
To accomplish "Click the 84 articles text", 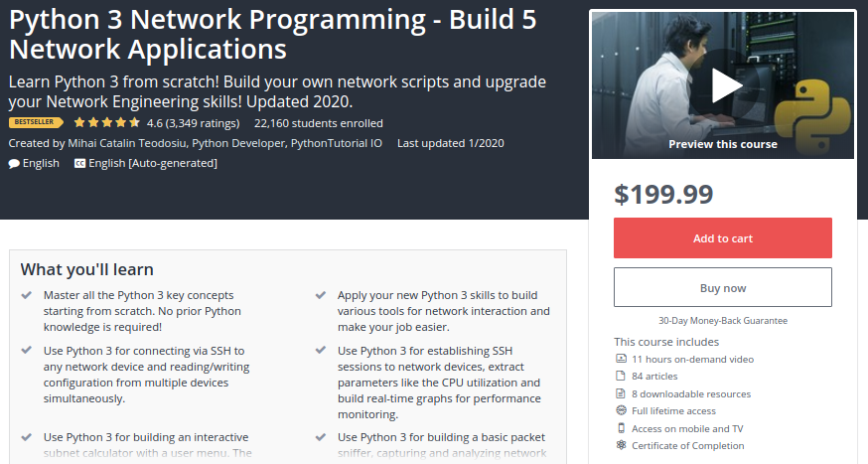I will point(654,377).
